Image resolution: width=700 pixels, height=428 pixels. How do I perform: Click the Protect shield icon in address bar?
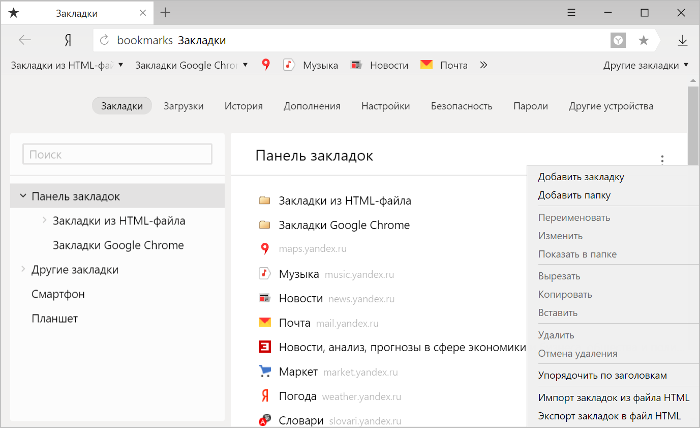[x=619, y=40]
